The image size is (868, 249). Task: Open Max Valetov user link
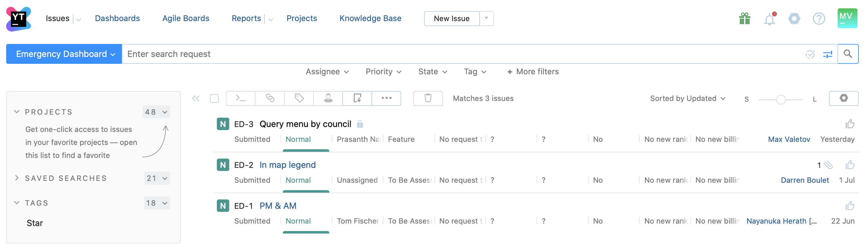789,139
